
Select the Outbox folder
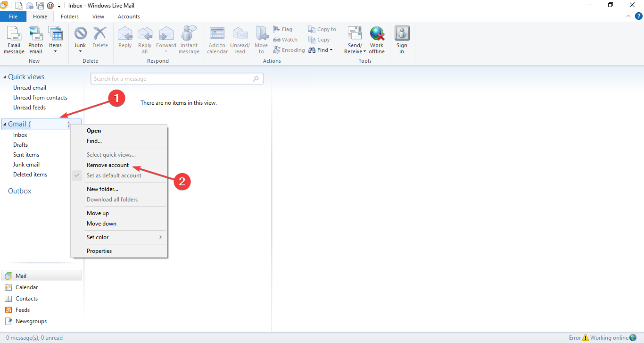pos(20,191)
